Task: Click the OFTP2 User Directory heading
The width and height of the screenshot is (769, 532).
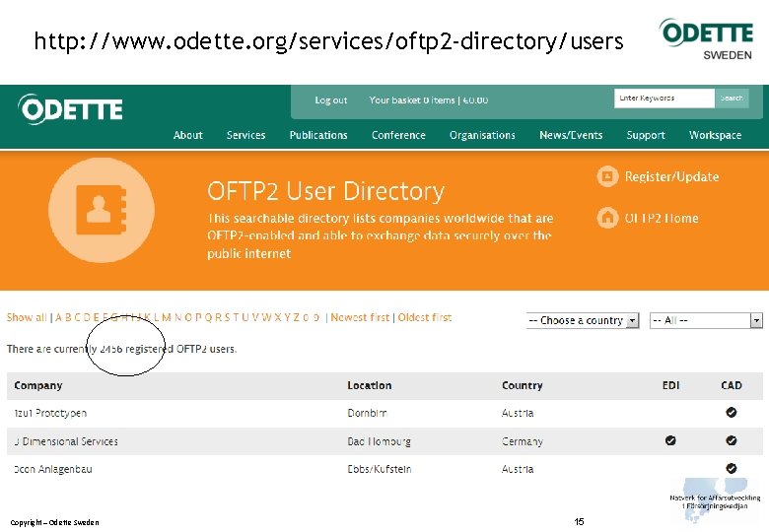Action: (325, 191)
